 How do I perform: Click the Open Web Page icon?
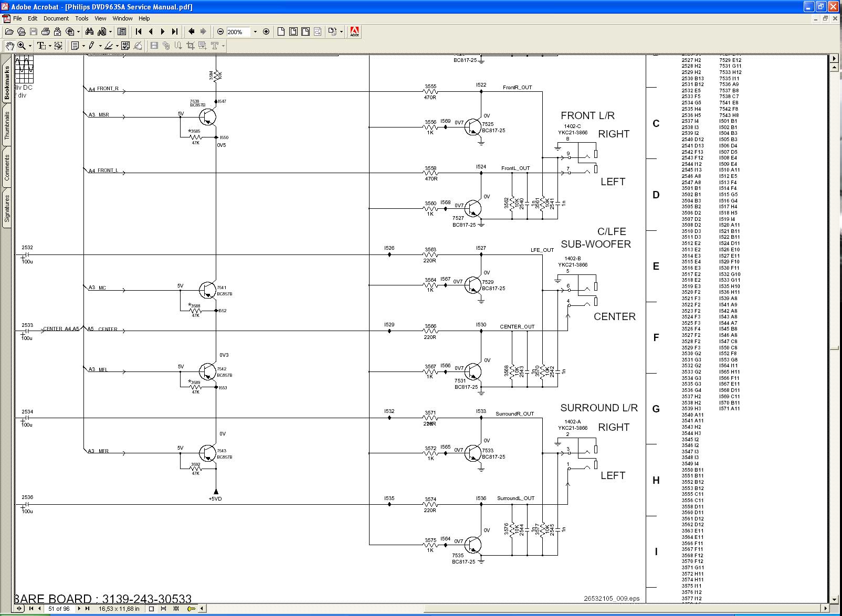21,31
